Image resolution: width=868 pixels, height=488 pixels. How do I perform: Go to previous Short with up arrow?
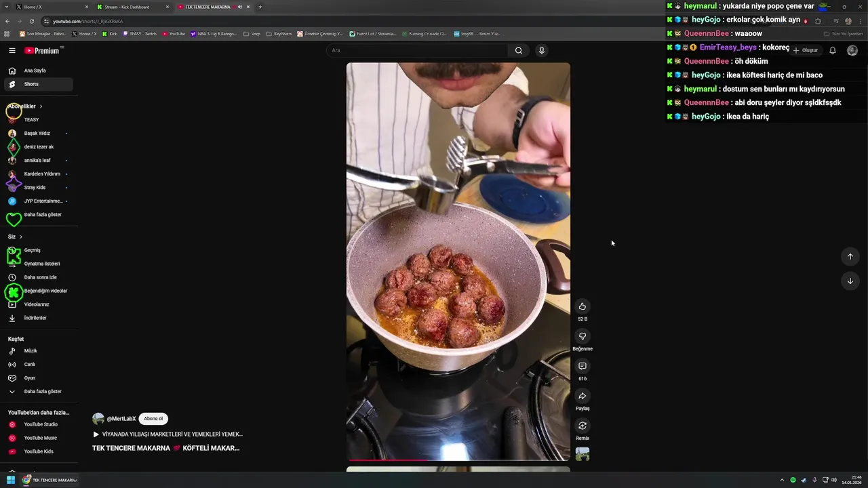pyautogui.click(x=850, y=256)
